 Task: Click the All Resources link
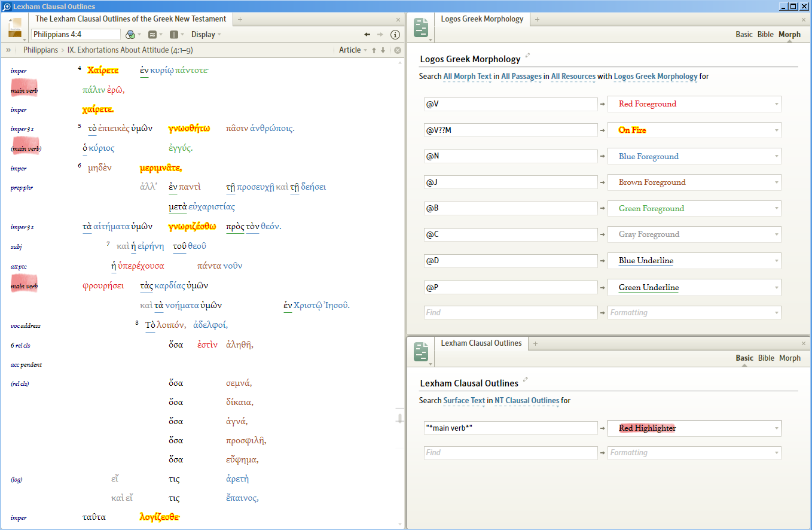(573, 77)
